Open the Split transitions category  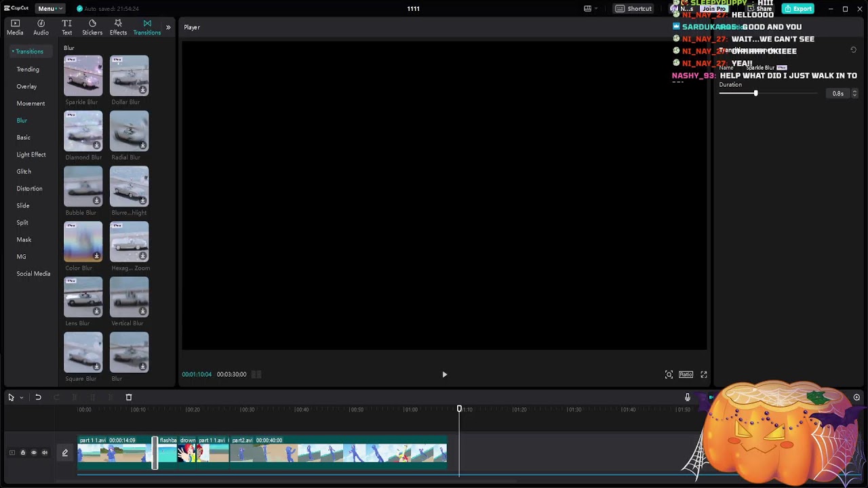22,222
